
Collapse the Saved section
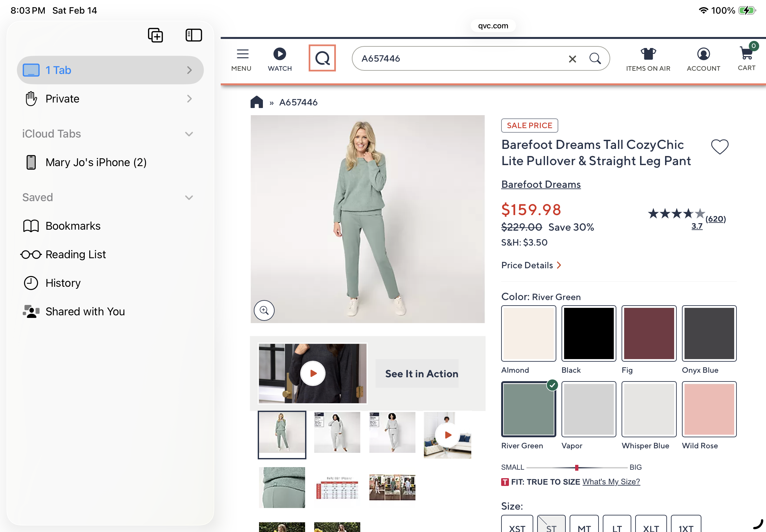point(189,198)
